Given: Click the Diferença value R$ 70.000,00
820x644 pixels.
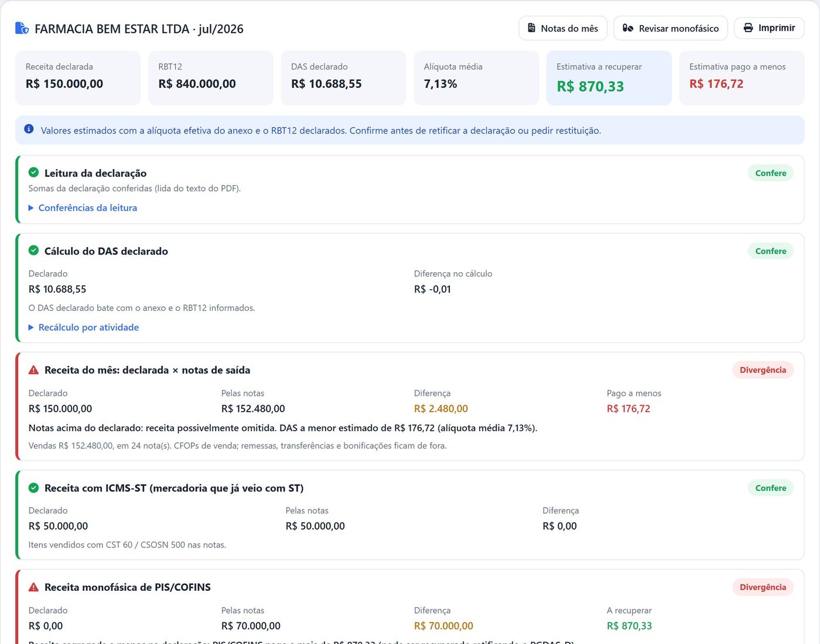Looking at the screenshot, I should click(x=443, y=626).
